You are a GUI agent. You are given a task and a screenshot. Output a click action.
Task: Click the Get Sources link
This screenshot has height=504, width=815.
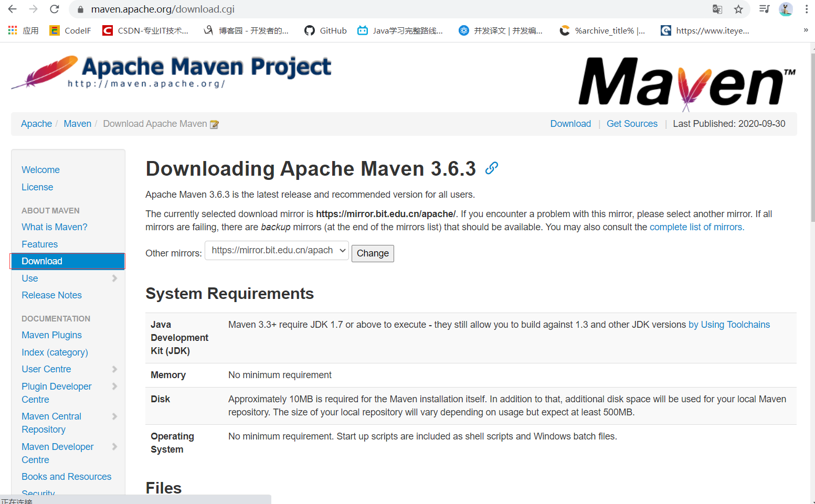click(632, 124)
